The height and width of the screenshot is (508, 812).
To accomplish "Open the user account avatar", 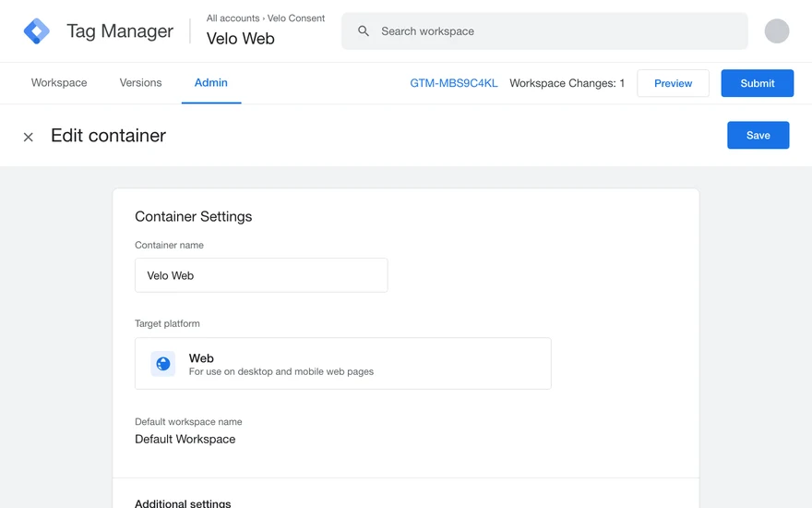I will (777, 31).
